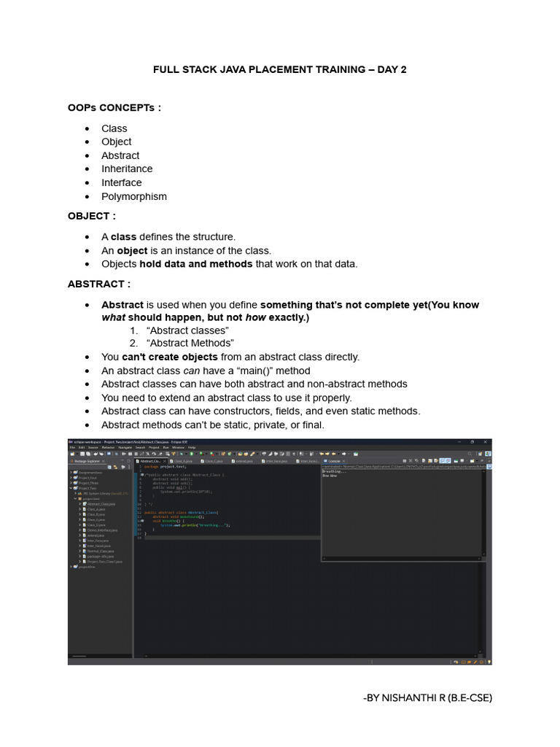
Task: Click the "Polymorphism" bullet item
Action: pos(134,196)
